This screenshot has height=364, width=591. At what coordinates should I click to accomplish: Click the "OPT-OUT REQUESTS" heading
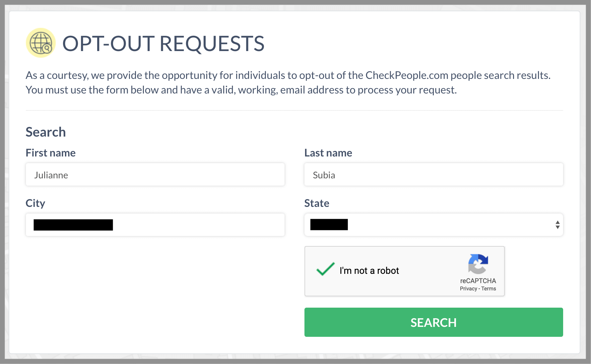[x=164, y=43]
